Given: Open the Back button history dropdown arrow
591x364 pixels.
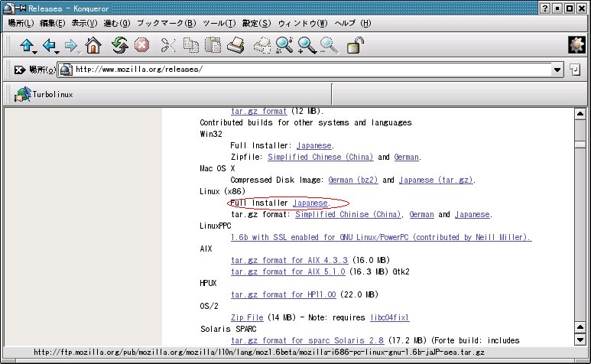Looking at the screenshot, I should (x=57, y=52).
